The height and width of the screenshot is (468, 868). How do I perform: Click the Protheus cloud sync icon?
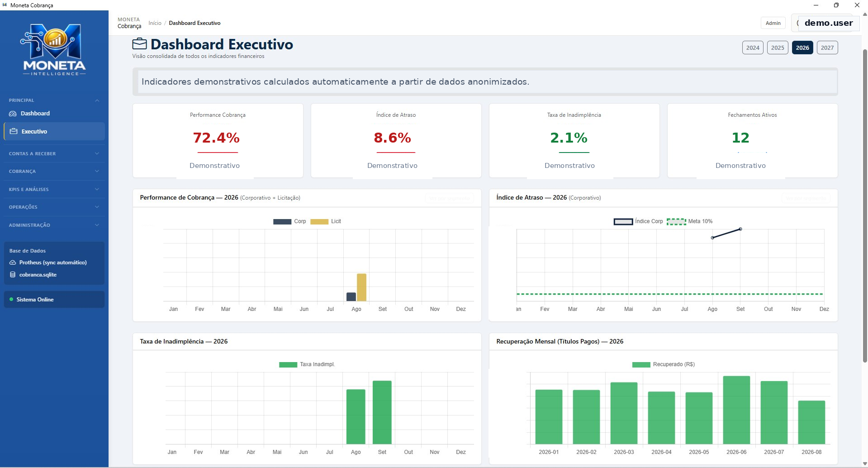tap(13, 263)
